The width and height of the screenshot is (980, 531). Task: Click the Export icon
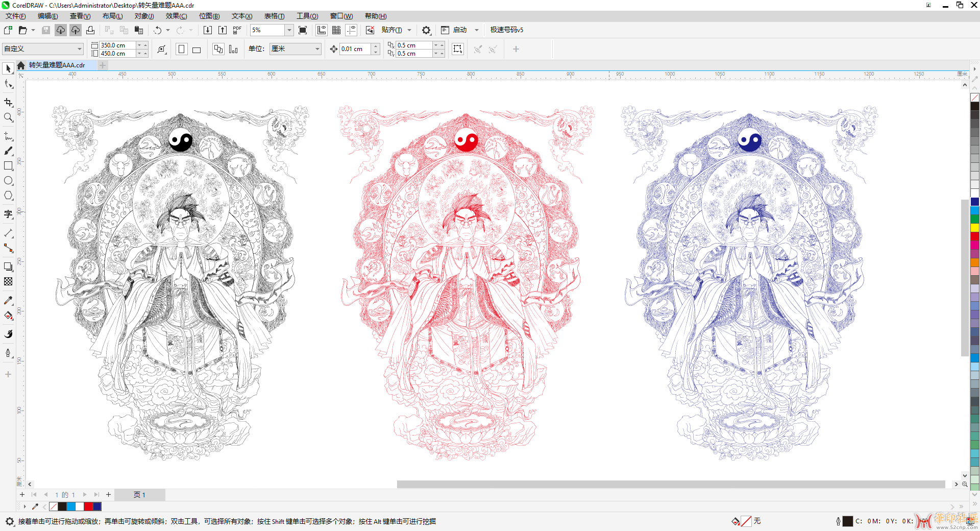click(x=223, y=30)
